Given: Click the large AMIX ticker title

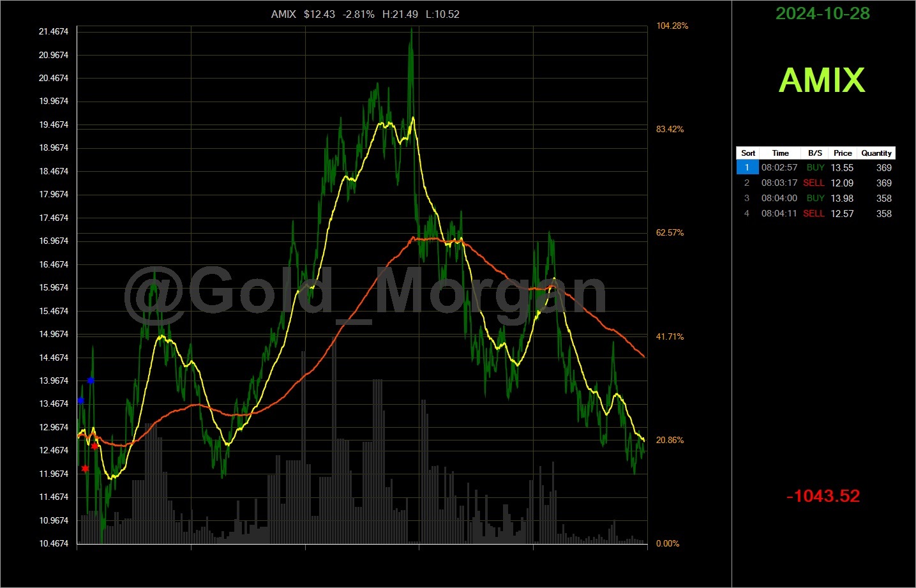Looking at the screenshot, I should (x=822, y=80).
